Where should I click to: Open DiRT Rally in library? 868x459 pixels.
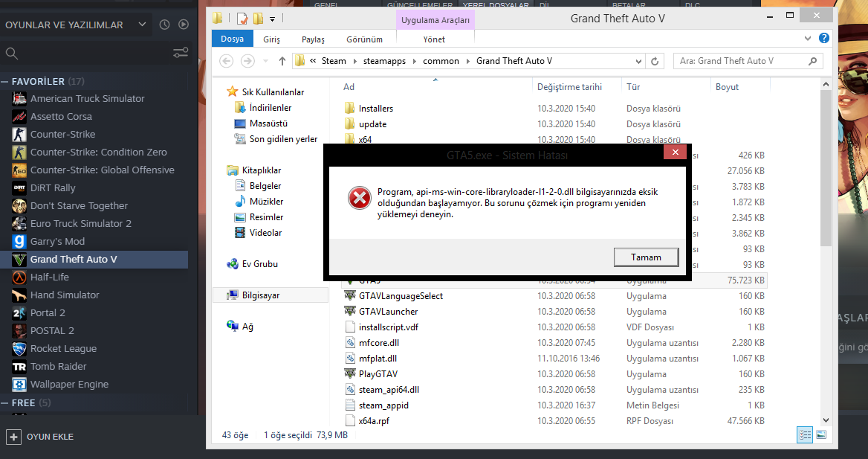pos(53,188)
